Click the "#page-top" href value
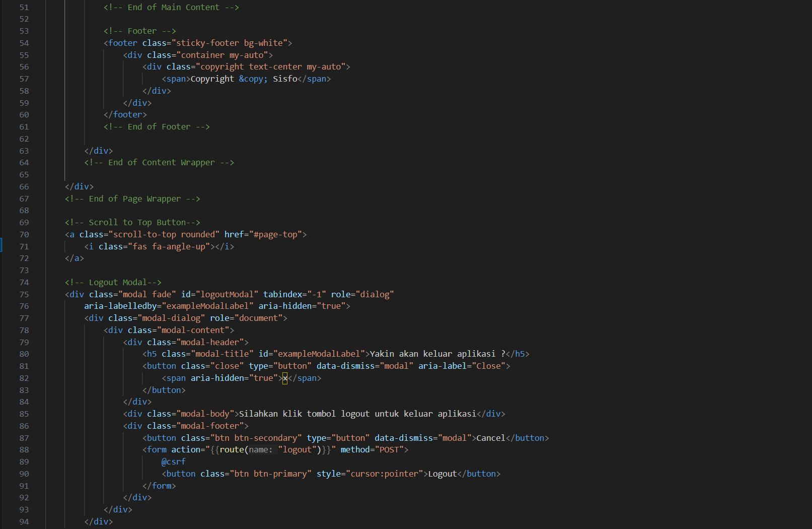Viewport: 812px width, 529px height. pos(275,235)
